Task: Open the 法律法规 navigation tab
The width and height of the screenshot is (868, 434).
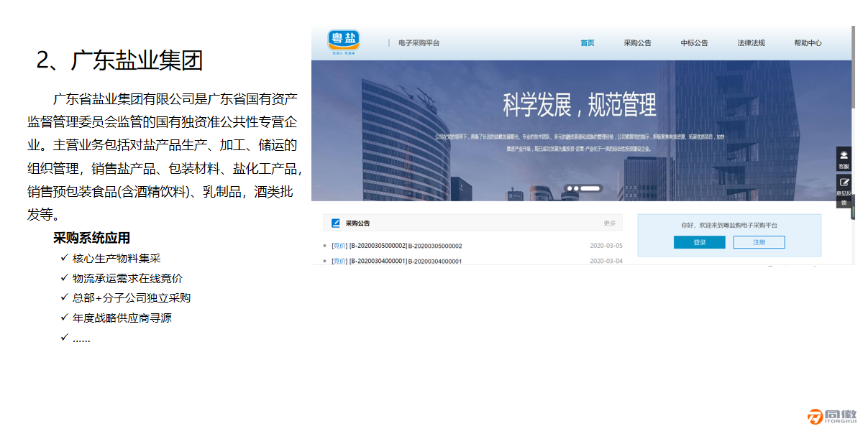Action: coord(751,43)
